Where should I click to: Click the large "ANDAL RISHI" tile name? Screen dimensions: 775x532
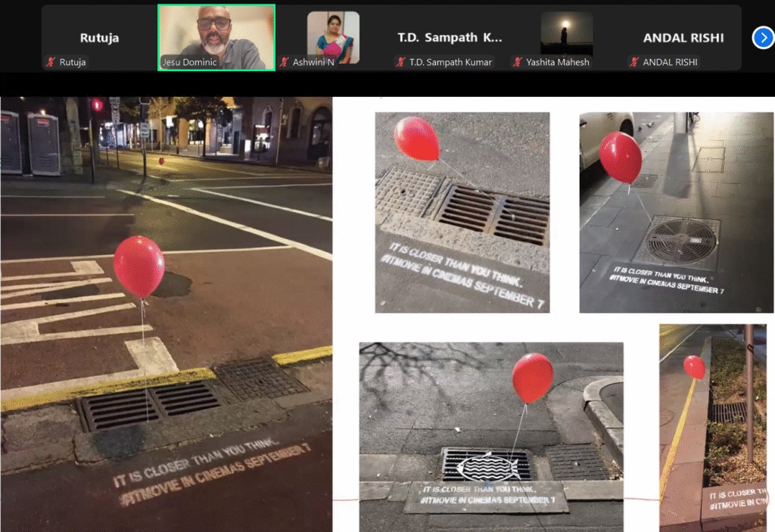[x=683, y=38]
